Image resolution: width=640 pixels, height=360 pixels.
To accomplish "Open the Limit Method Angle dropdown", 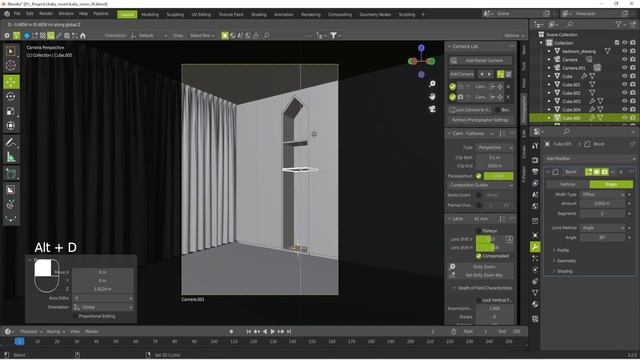I will [x=602, y=228].
